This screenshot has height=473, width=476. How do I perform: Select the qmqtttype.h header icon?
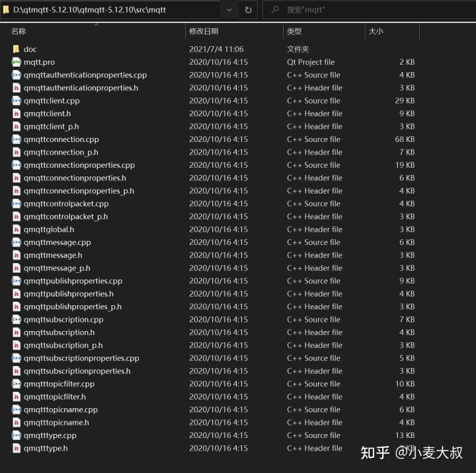click(x=16, y=449)
